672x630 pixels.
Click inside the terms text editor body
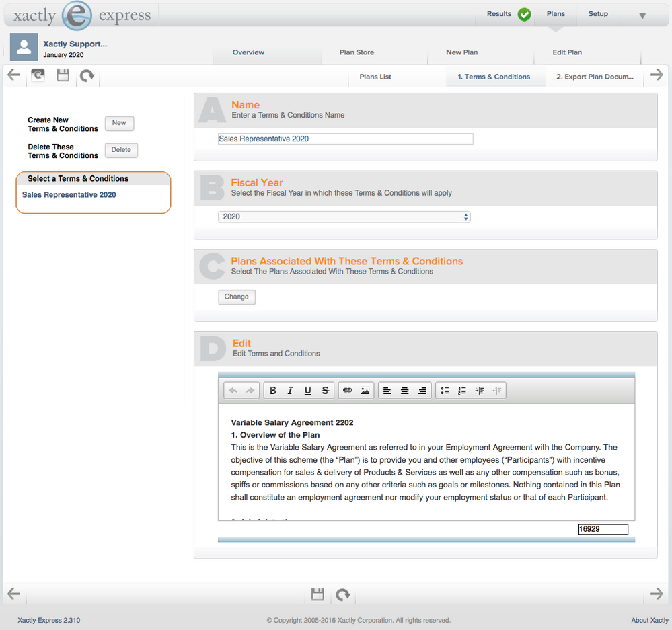[x=426, y=463]
